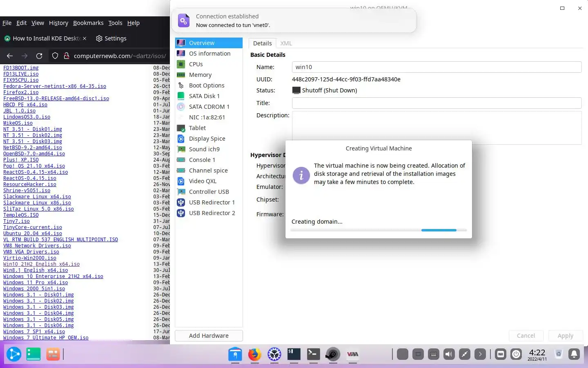588x368 pixels.
Task: Open the trash icon in the dock
Action: [559, 354]
